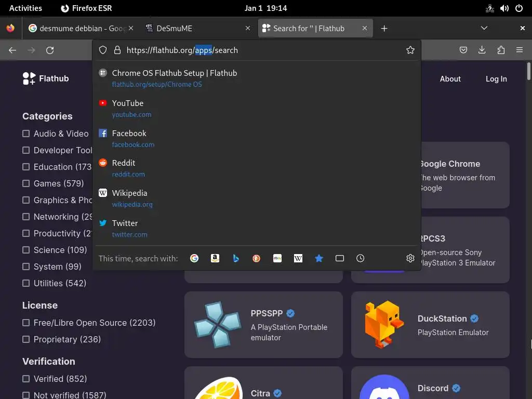The width and height of the screenshot is (532, 399).
Task: Check the Games (579) checkbox
Action: coord(26,183)
